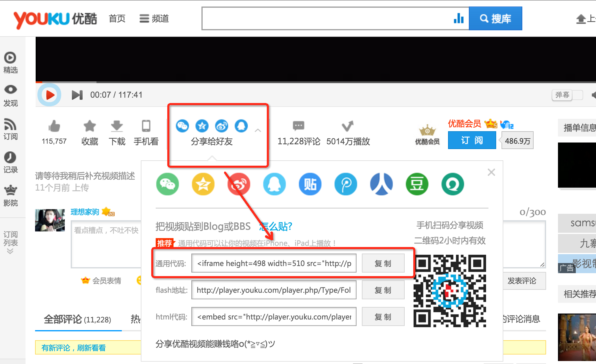Click the uploader avatar thumbnail
Screen dimensions: 596x364
50,220
